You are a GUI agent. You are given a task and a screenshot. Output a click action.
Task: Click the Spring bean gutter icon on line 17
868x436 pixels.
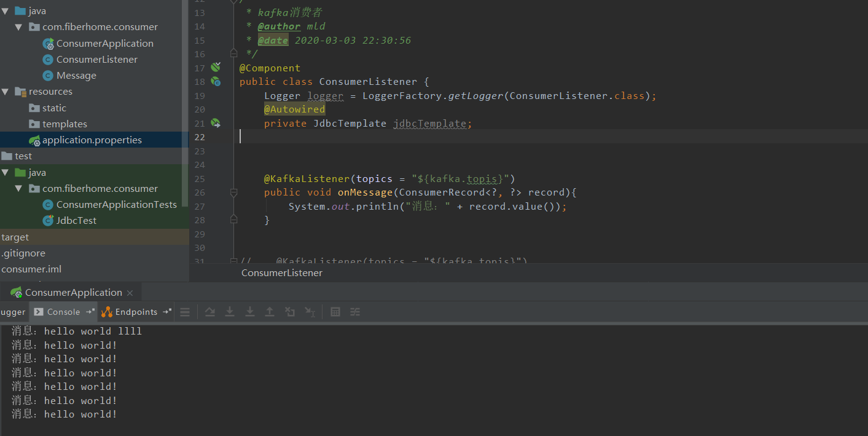pos(216,67)
